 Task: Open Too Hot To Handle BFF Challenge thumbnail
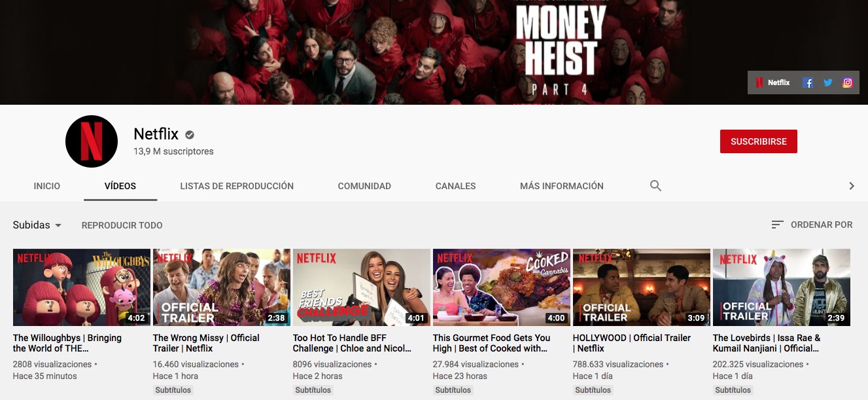[362, 287]
